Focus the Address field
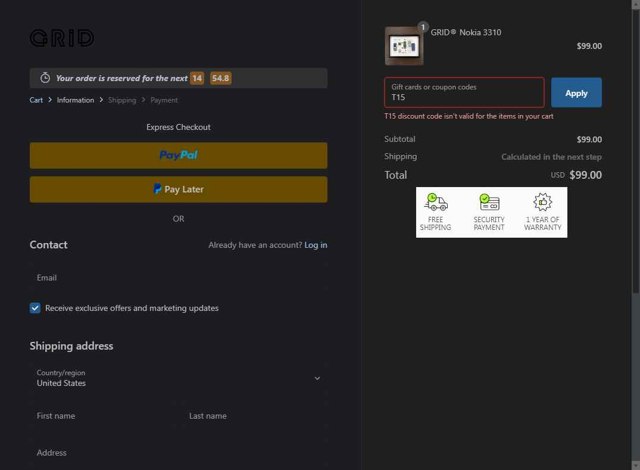 click(178, 453)
